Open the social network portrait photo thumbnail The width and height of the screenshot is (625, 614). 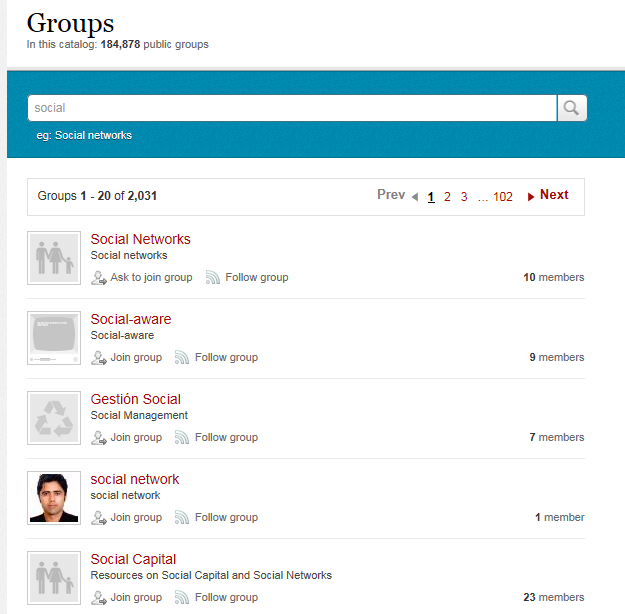[54, 498]
